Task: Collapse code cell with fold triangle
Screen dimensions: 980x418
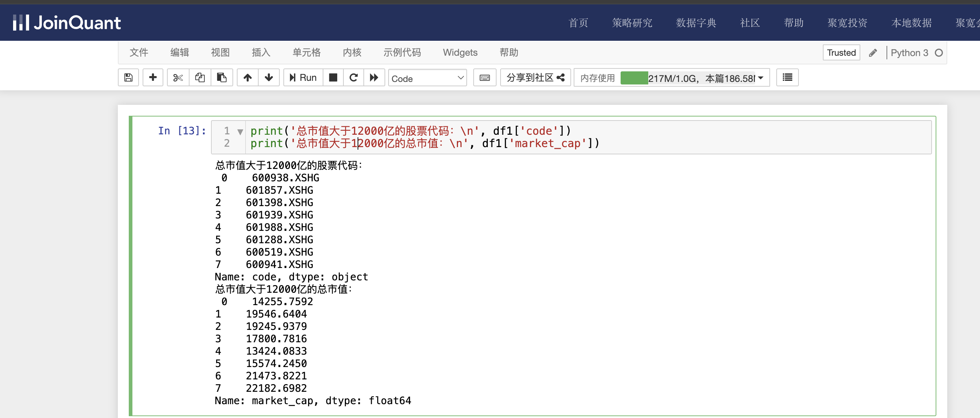Action: tap(240, 132)
